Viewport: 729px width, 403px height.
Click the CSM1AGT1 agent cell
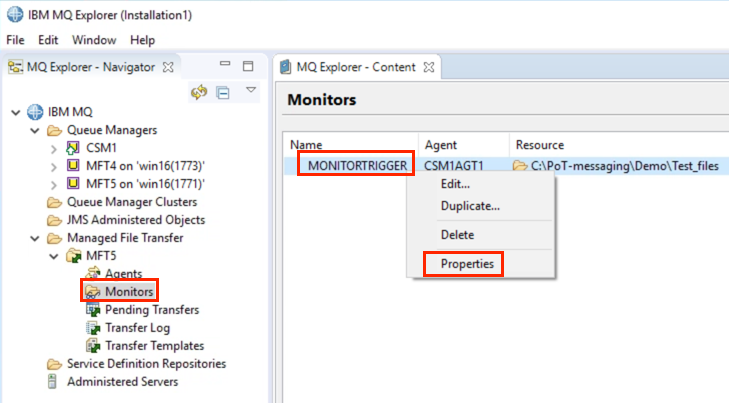click(454, 166)
